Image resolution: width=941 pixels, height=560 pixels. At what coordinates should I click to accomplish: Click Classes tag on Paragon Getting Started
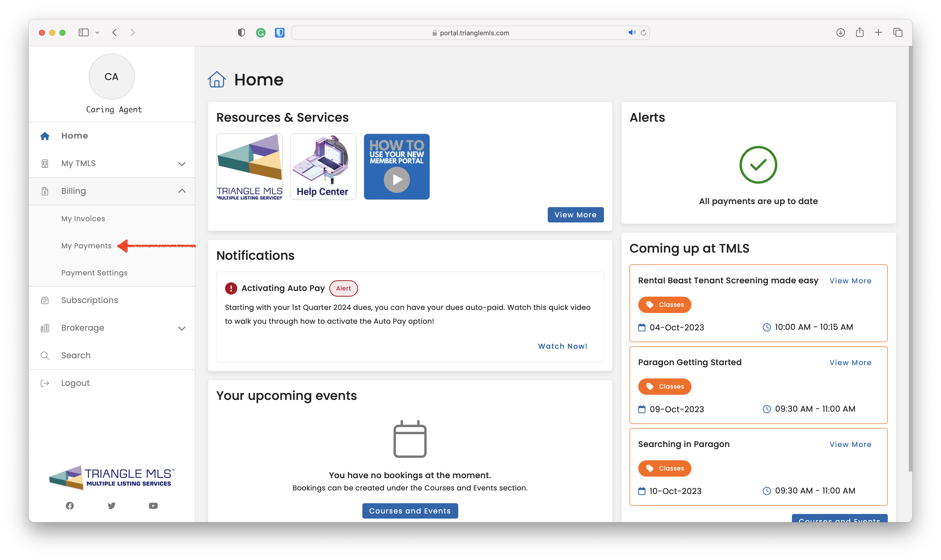click(x=664, y=387)
